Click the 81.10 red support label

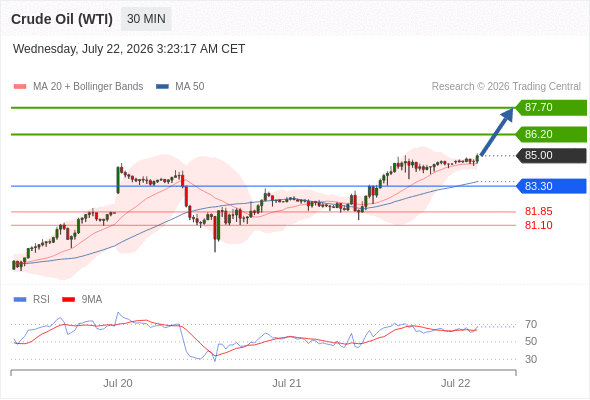(538, 225)
